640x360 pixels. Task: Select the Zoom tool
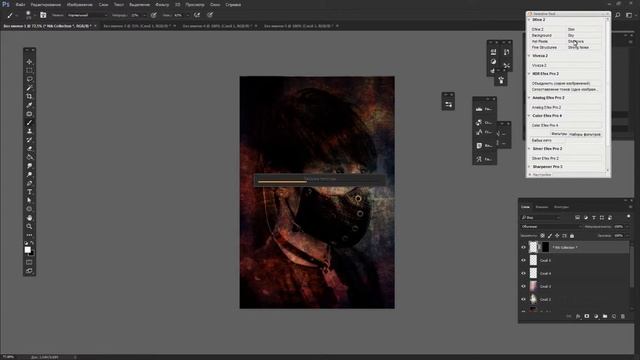click(x=29, y=226)
